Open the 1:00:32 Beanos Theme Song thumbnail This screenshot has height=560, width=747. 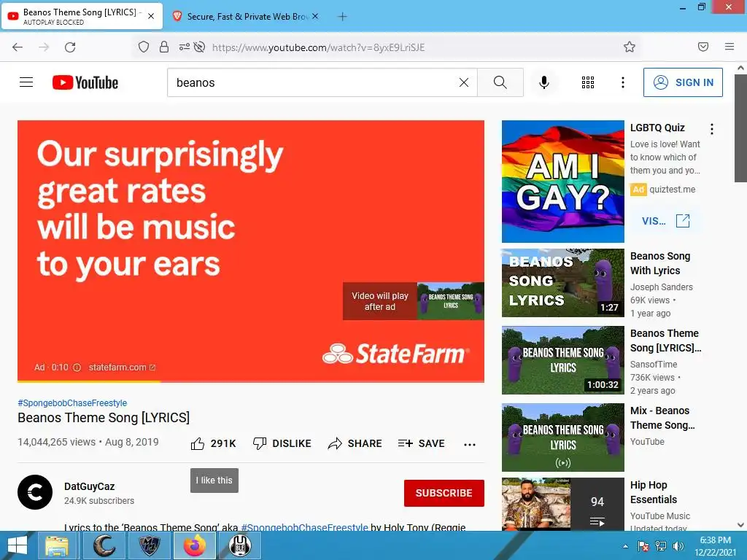562,360
